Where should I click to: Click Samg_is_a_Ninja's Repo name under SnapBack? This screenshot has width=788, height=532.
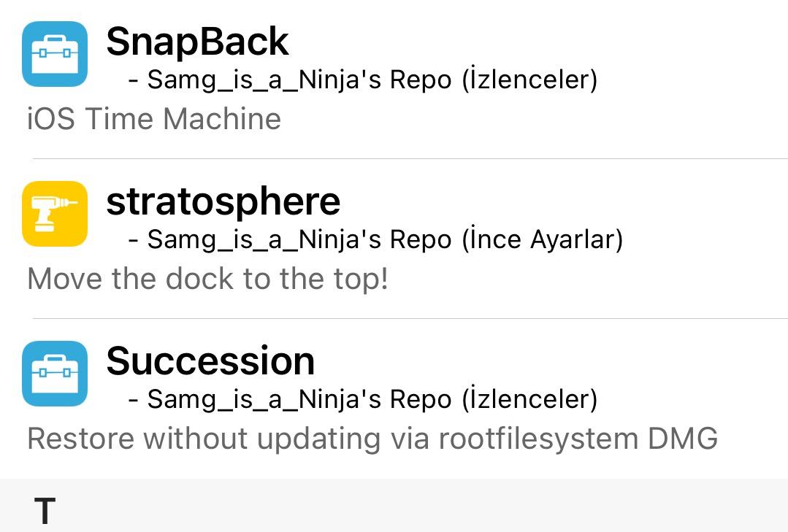coord(299,80)
